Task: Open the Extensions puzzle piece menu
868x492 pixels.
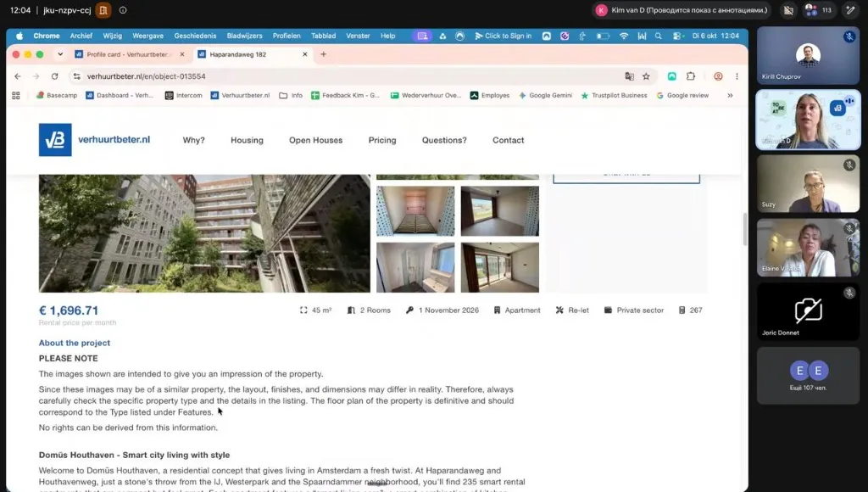Action: tap(691, 76)
